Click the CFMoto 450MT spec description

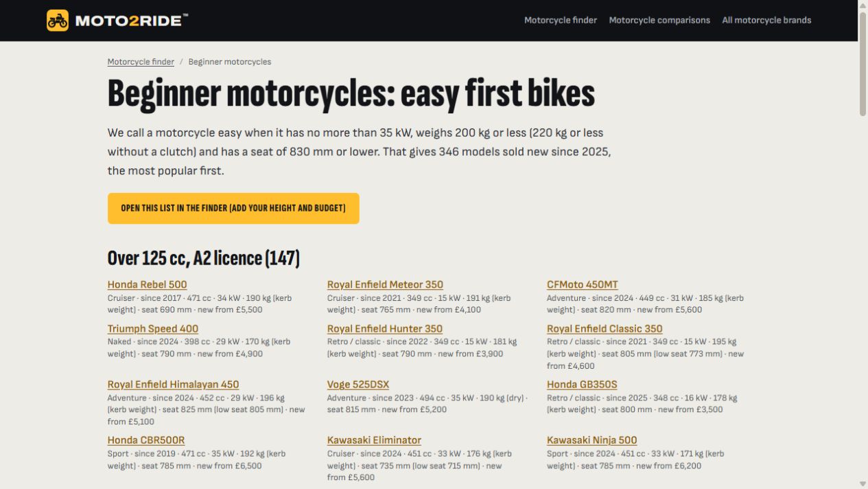(x=645, y=304)
